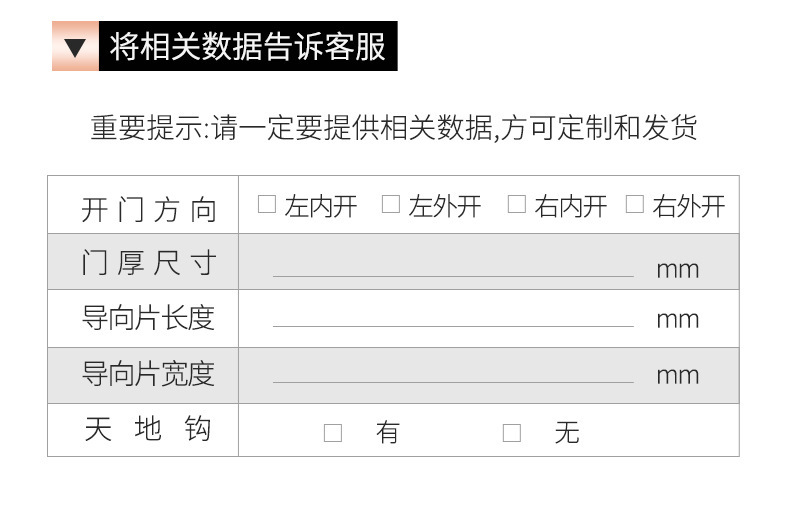Screen dimensions: 790x528
Task: Click the 导向片长度 row label
Action: (148, 319)
